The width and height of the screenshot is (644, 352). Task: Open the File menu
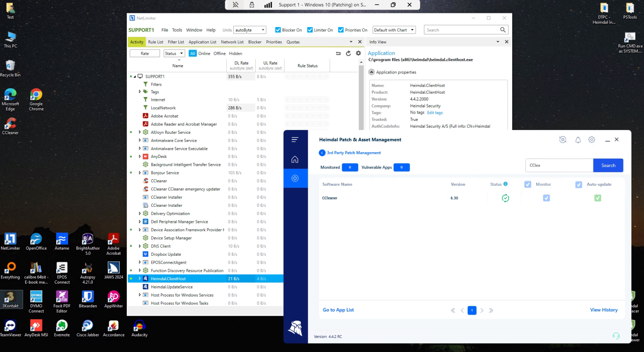[x=165, y=30]
